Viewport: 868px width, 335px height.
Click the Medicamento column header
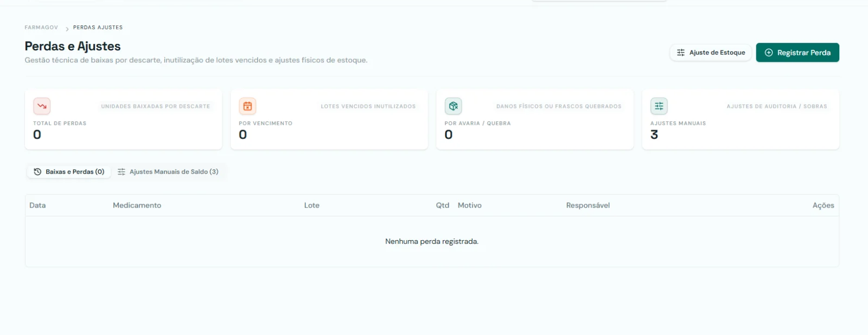(137, 205)
